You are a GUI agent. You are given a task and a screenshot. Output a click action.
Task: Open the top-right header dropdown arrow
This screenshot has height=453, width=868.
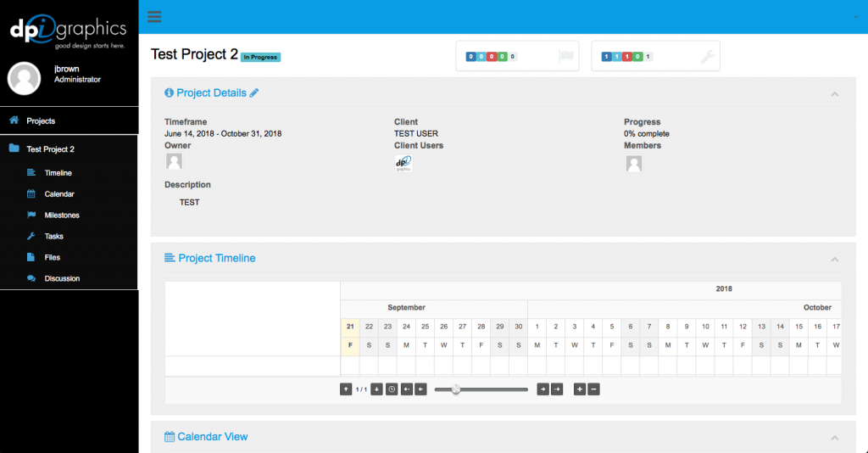click(x=856, y=17)
